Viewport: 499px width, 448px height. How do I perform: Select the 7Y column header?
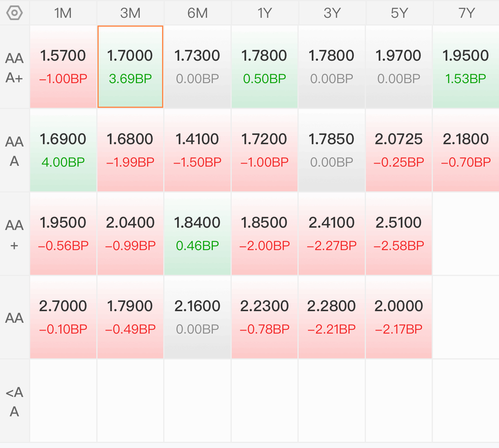[x=466, y=13]
